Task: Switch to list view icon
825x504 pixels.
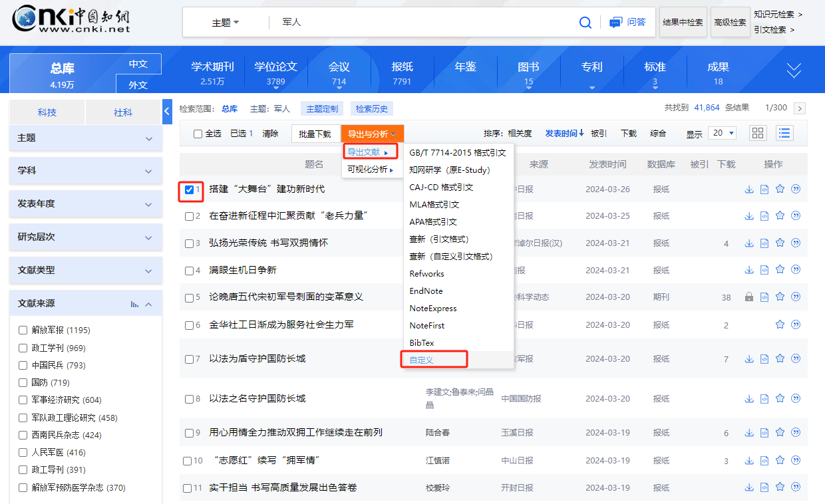Action: pyautogui.click(x=784, y=133)
